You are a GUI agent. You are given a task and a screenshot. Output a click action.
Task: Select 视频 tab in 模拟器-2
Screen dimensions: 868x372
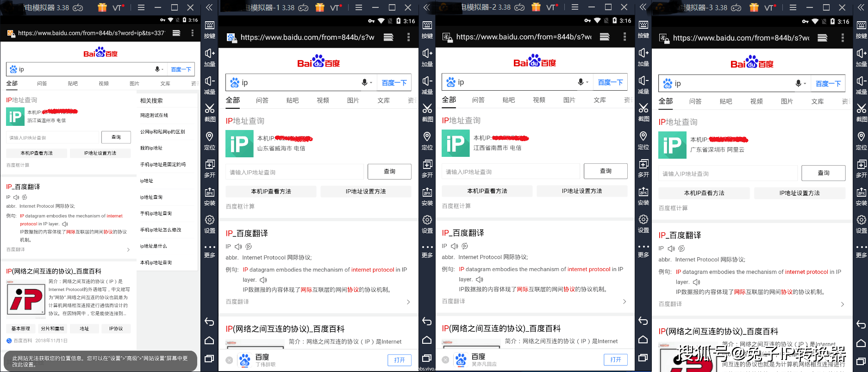(539, 99)
